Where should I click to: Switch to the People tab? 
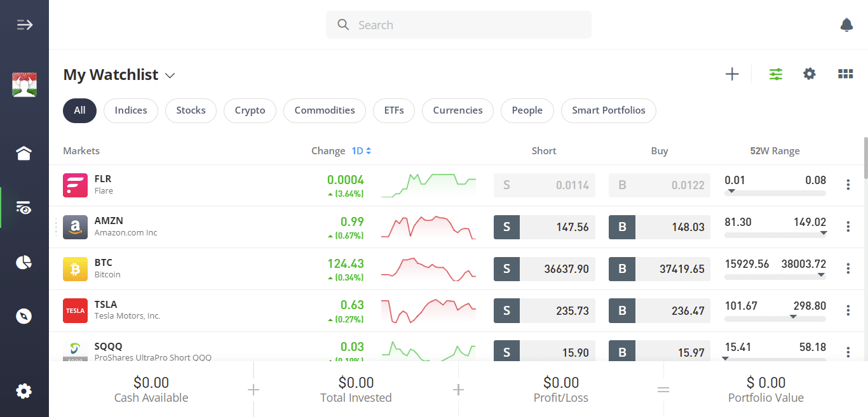[x=527, y=110]
